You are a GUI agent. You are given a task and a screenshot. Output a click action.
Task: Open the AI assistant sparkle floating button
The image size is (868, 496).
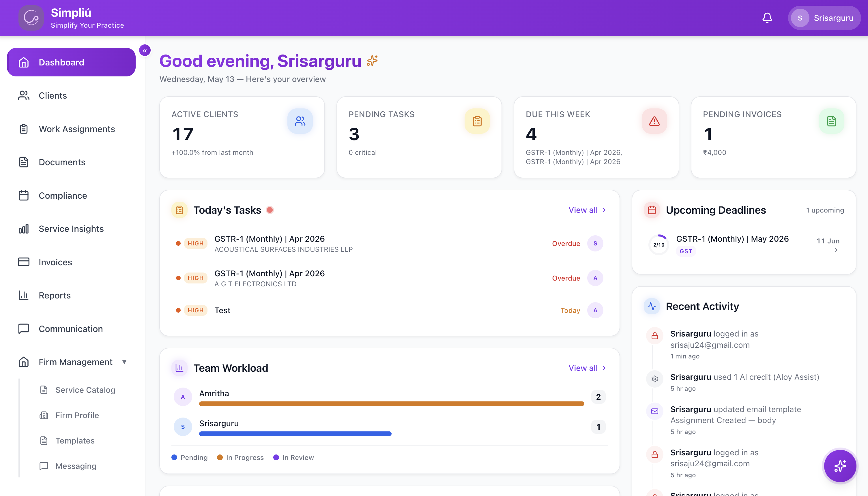840,466
